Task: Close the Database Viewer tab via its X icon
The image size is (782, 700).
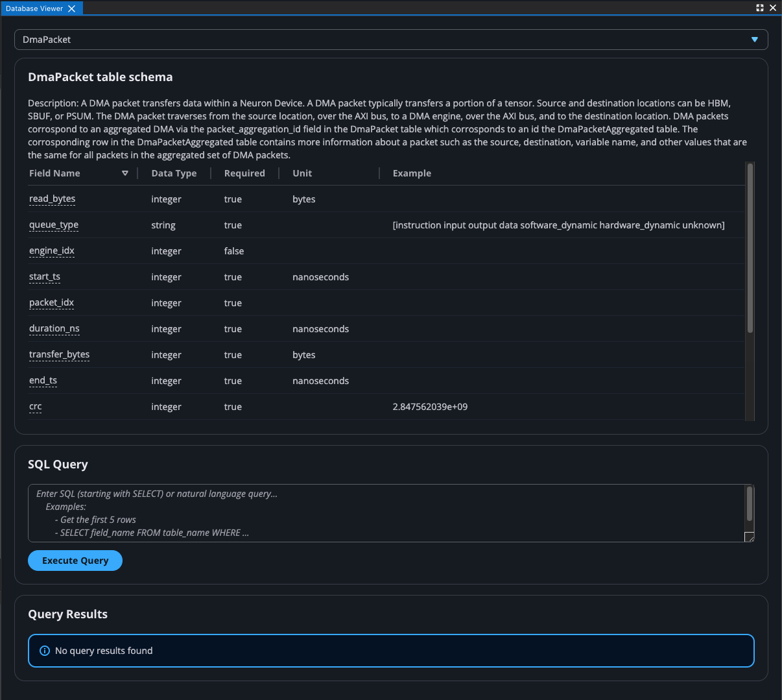Action: tap(71, 8)
